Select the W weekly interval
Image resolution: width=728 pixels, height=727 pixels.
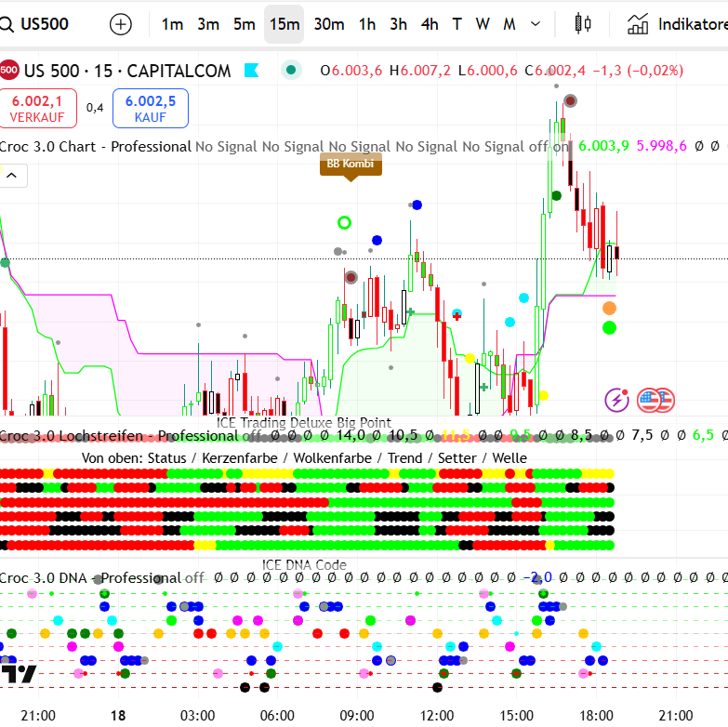coord(483,24)
